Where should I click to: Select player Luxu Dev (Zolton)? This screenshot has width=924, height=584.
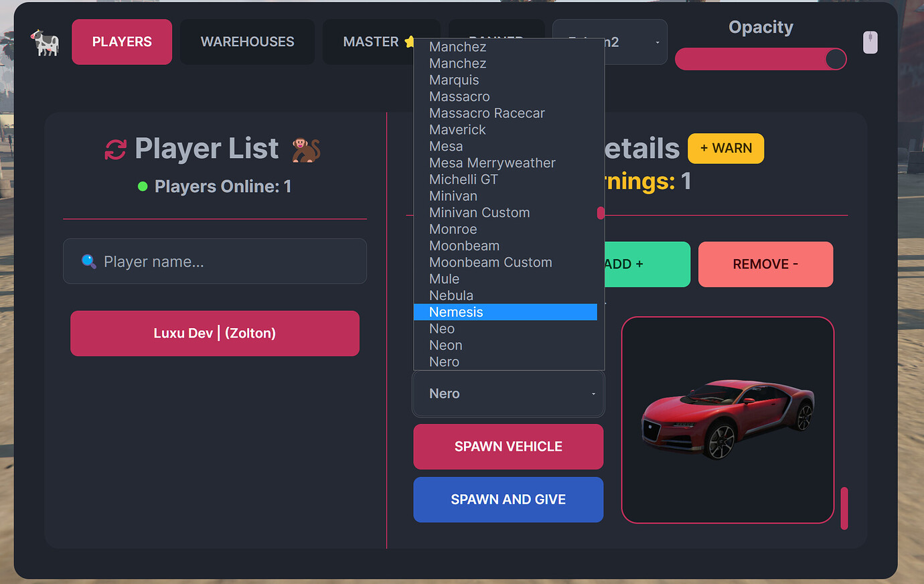pyautogui.click(x=215, y=333)
